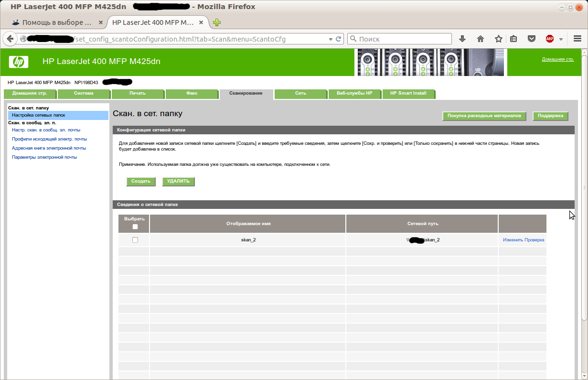Screen dimensions: 588x380
Task: Click Покупка расходных материалов button
Action: point(484,116)
